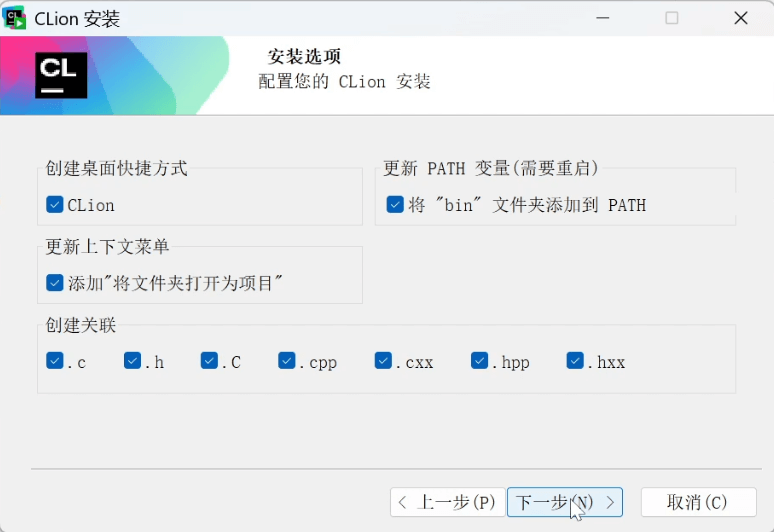Toggle "将文件夹打开为项目" context menu option
Image resolution: width=774 pixels, height=532 pixels.
pyautogui.click(x=55, y=283)
